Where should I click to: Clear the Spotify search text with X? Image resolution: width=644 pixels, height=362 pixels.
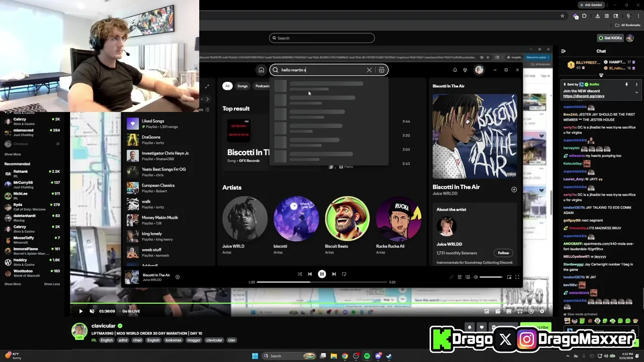point(369,70)
